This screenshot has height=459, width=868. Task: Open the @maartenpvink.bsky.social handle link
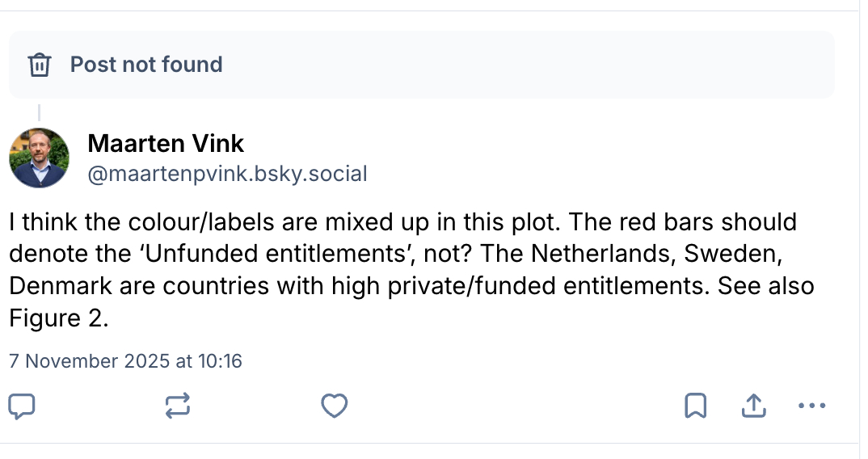coord(227,174)
